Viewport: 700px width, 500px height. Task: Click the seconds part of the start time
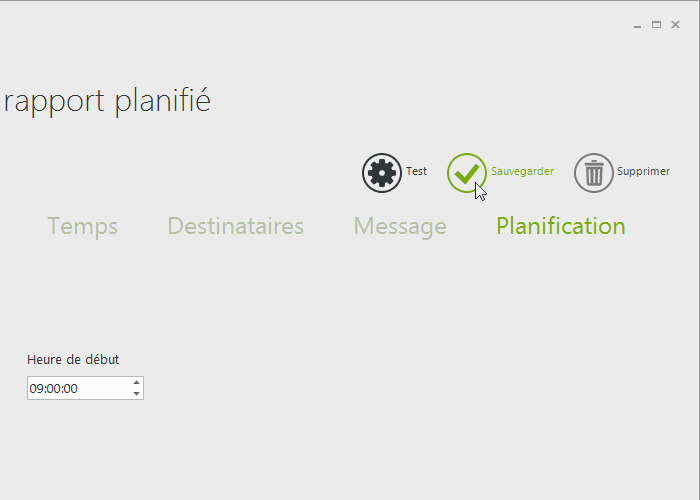[70, 388]
